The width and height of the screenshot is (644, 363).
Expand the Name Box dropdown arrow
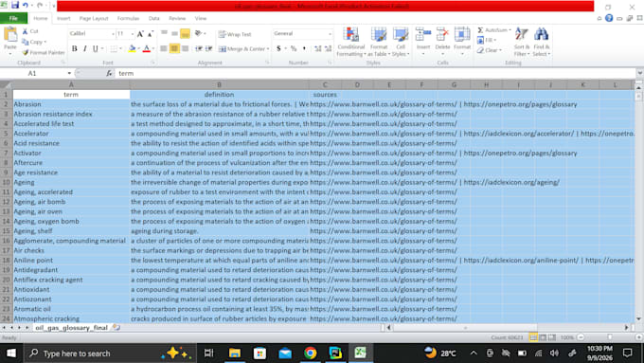69,73
